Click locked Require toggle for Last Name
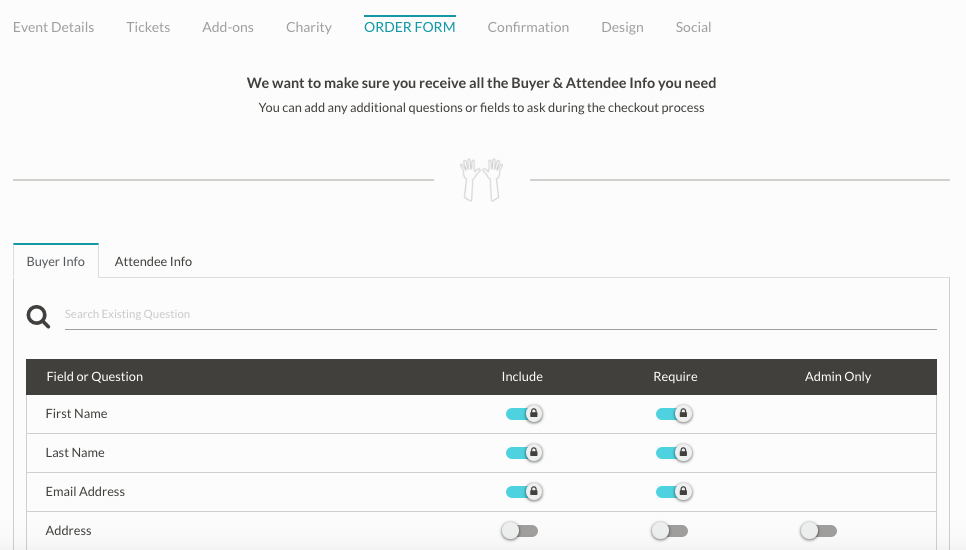This screenshot has width=966, height=550. 674,453
